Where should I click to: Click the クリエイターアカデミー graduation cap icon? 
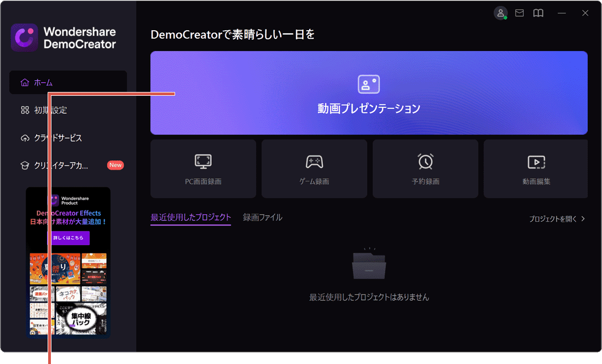click(x=25, y=165)
